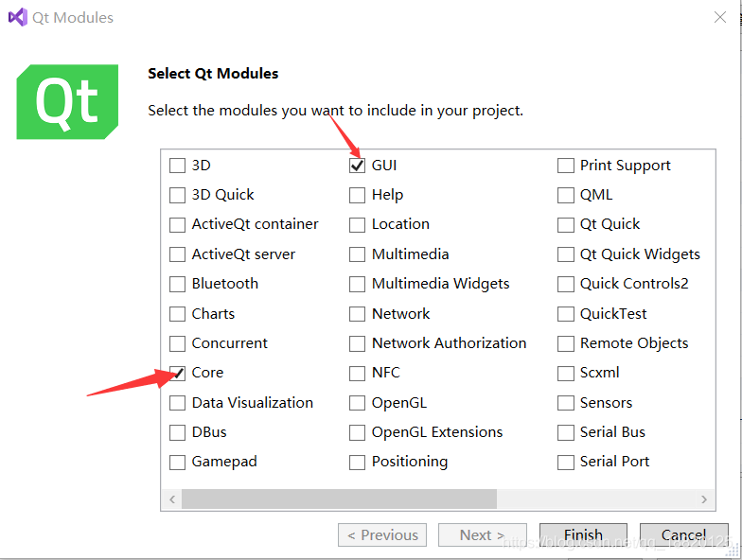This screenshot has width=742, height=560.
Task: Click the scrollbar left arrow
Action: point(172,499)
